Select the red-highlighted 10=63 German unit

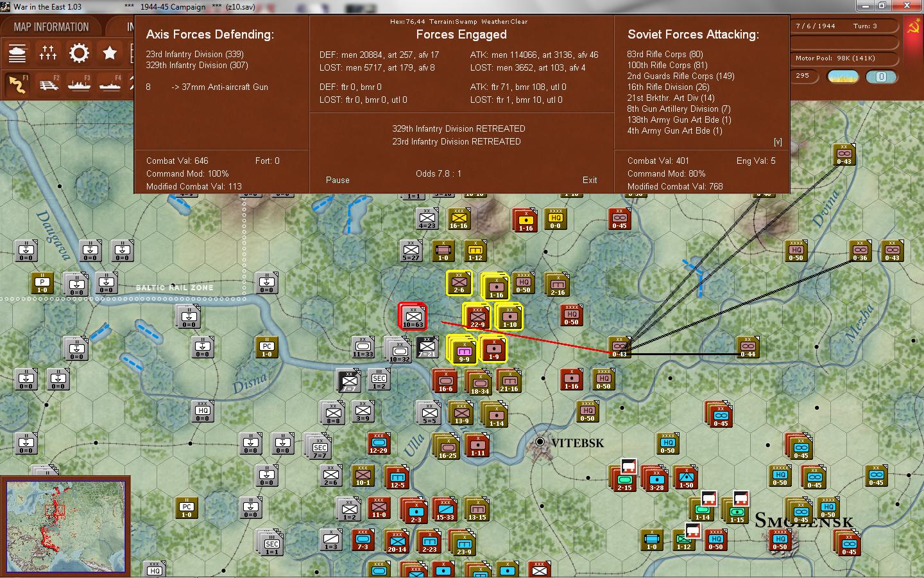[x=413, y=317]
